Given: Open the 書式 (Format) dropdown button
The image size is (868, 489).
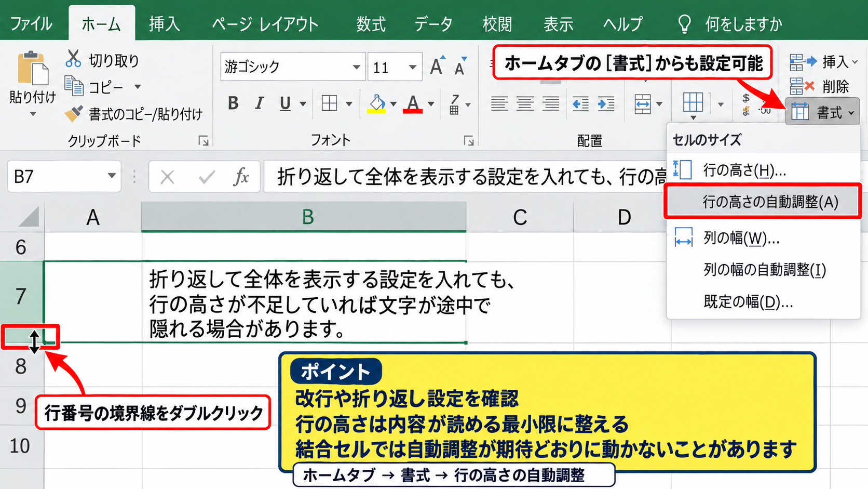Looking at the screenshot, I should [x=822, y=111].
